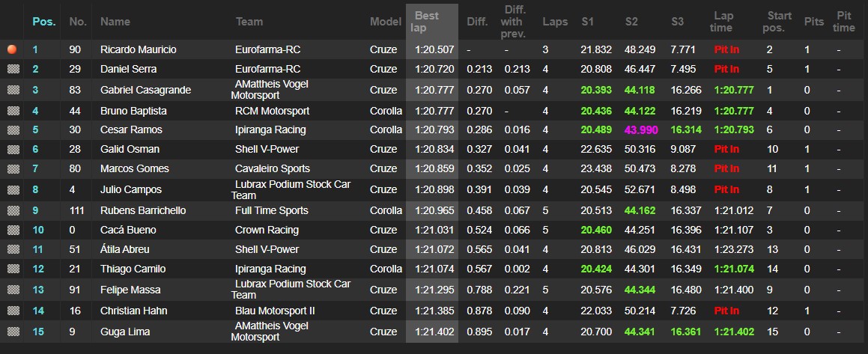Click checkered flag icon beside Rubens Barrichello

[x=11, y=210]
